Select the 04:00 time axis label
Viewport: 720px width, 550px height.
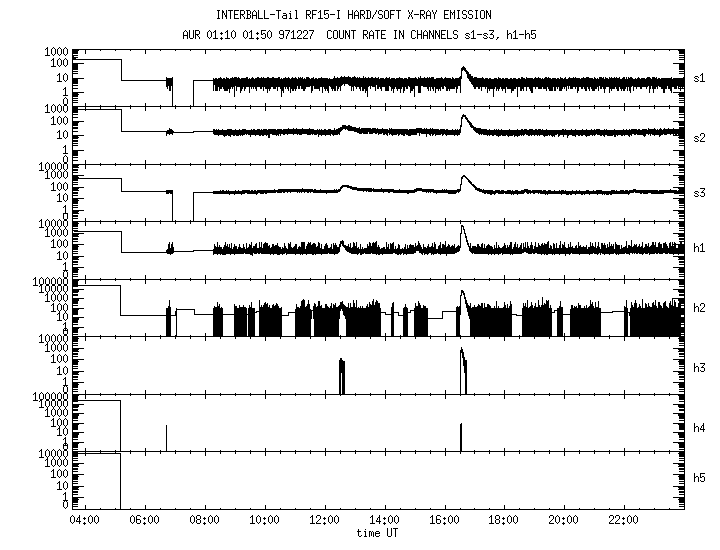84,520
